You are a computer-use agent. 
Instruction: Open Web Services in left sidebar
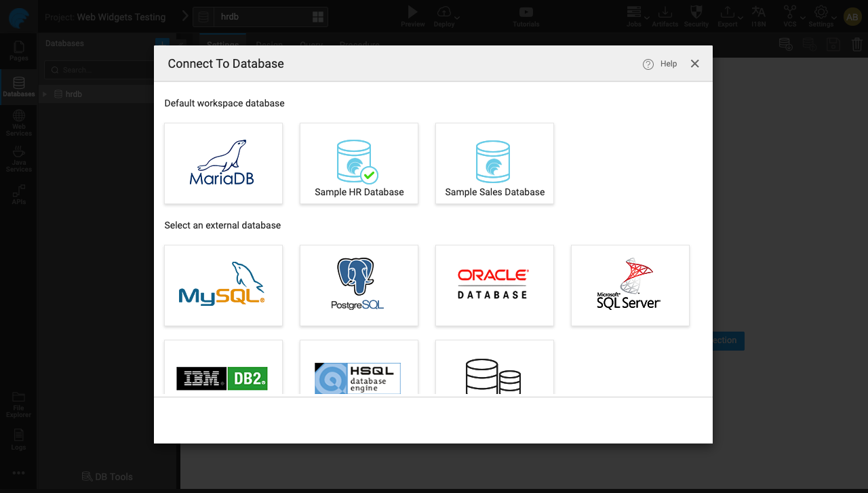(x=19, y=123)
